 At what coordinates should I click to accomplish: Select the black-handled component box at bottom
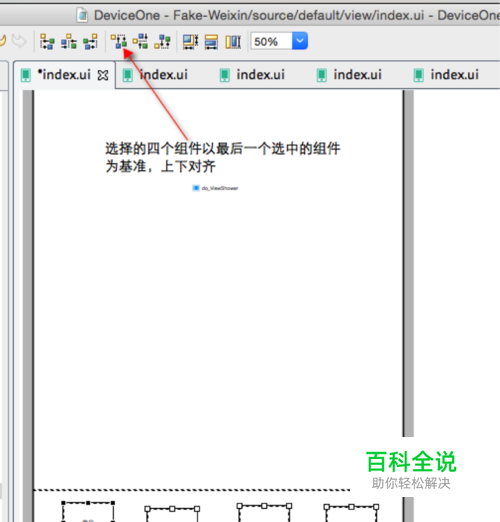pyautogui.click(x=88, y=512)
